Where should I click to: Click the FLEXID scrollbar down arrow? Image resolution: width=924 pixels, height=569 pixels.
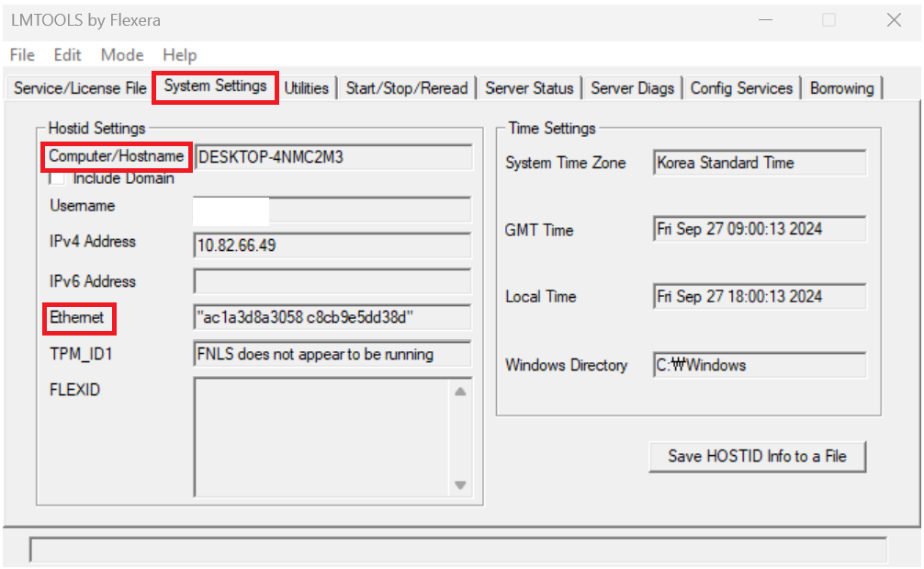(460, 484)
